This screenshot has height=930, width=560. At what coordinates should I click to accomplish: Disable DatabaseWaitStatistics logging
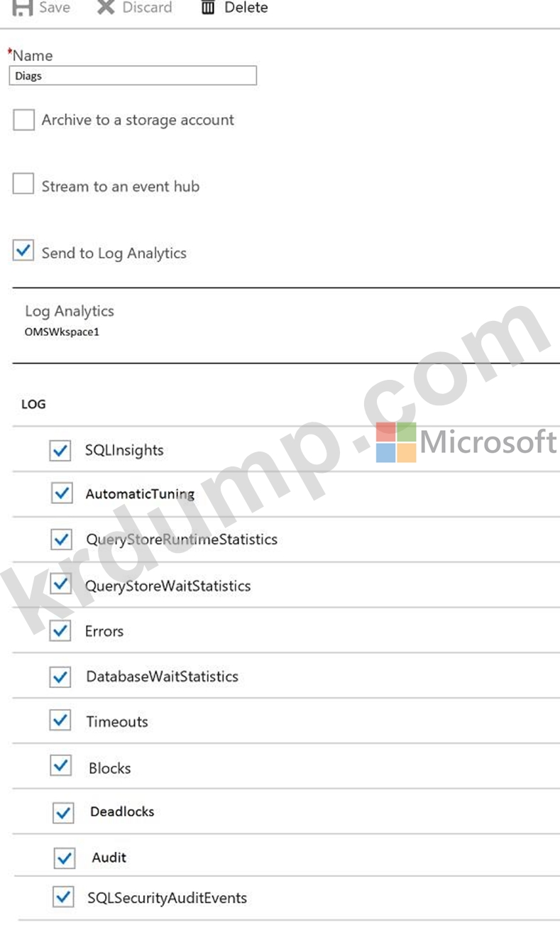click(60, 677)
